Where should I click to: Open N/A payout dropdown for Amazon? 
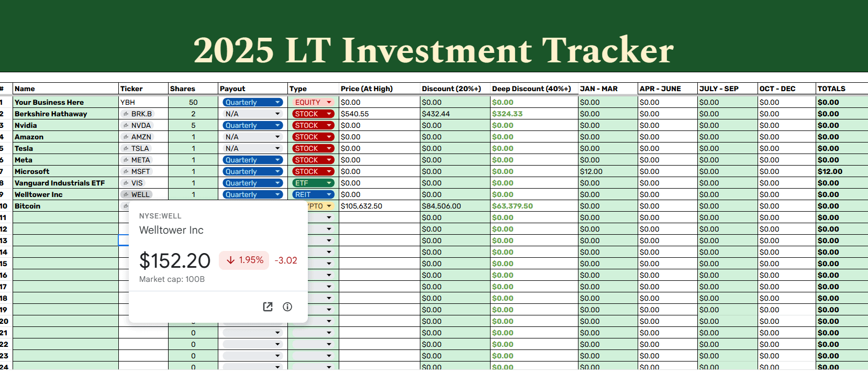pyautogui.click(x=253, y=137)
